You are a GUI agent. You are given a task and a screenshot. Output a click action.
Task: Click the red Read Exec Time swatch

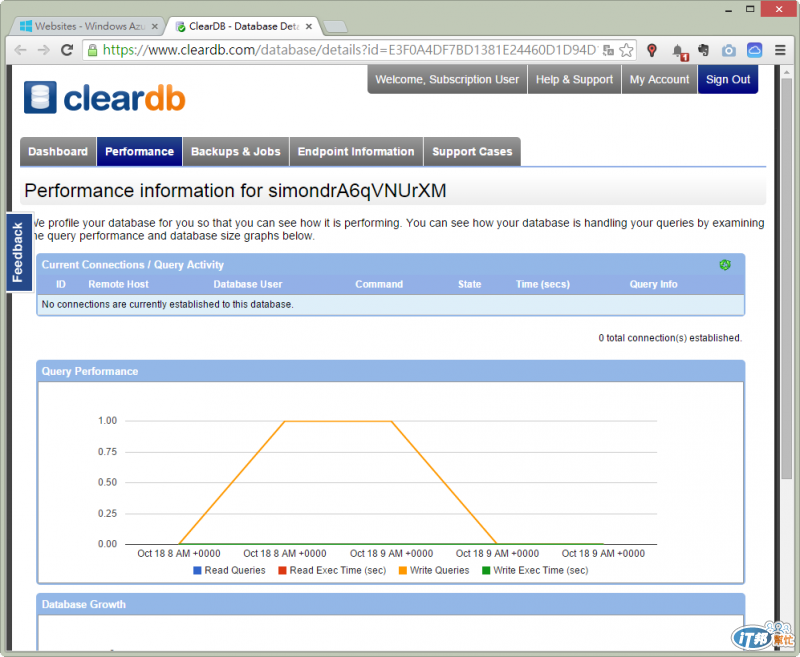[x=283, y=570]
